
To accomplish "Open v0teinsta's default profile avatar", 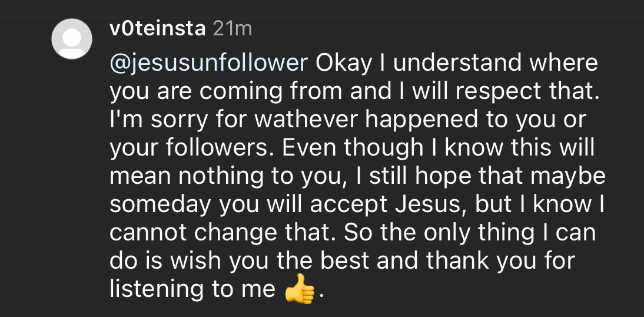I will 72,39.
